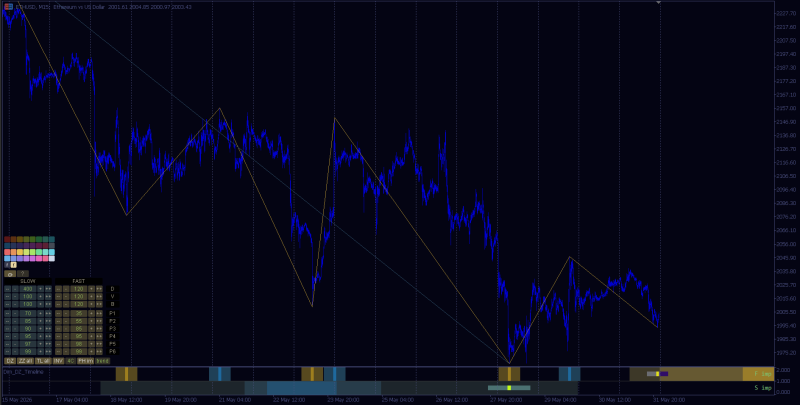Select the SLOW P1 value 70
The image size is (800, 405).
pyautogui.click(x=28, y=313)
